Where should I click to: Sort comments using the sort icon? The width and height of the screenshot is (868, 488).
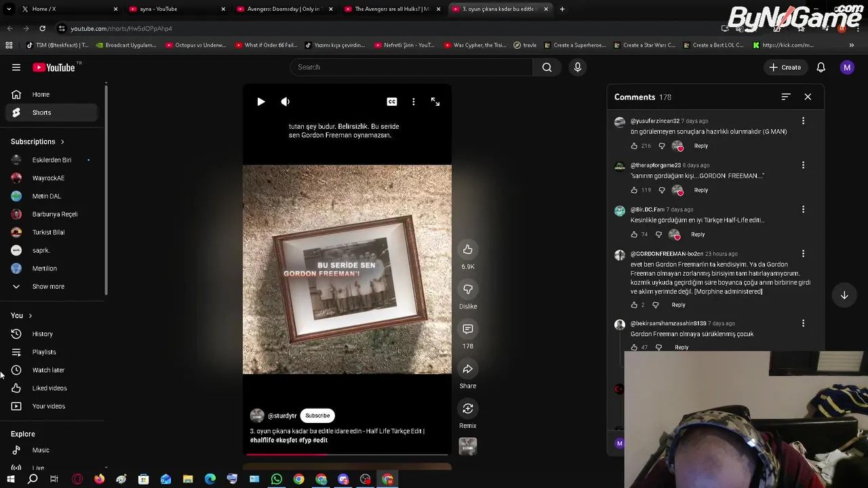click(786, 97)
